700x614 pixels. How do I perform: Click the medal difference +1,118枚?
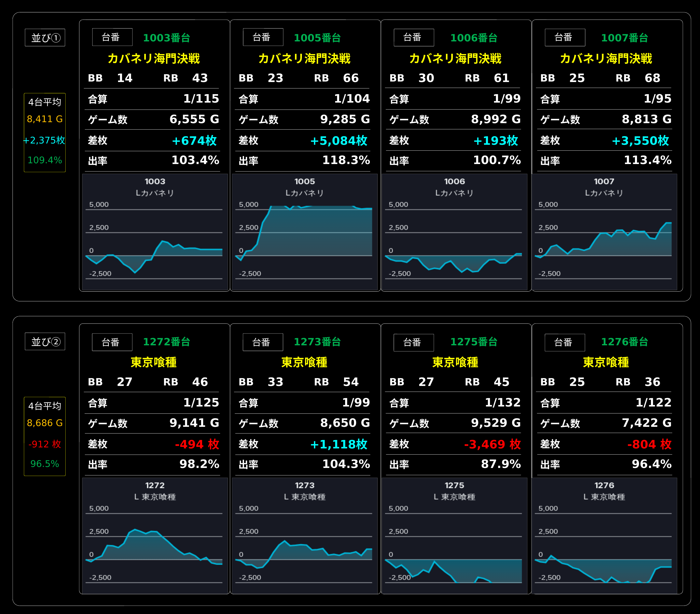pyautogui.click(x=339, y=444)
